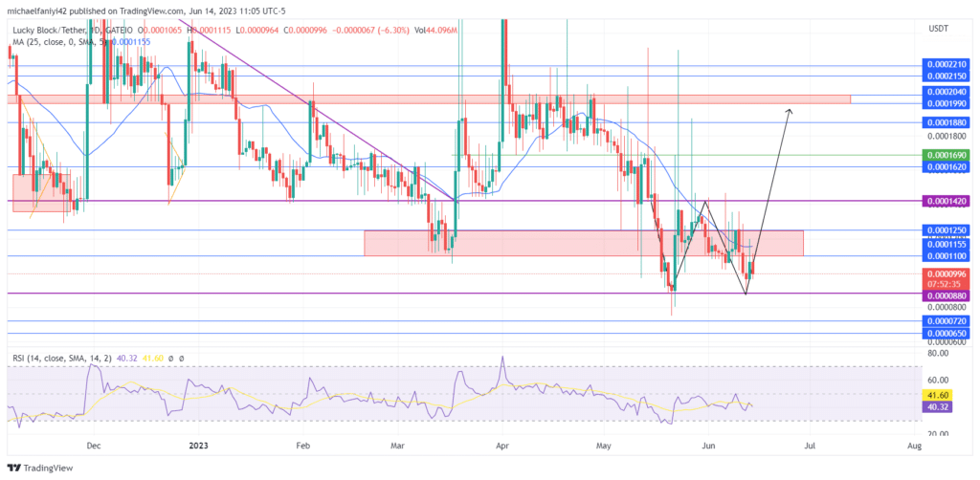Click the Feb label on time axis

302,446
